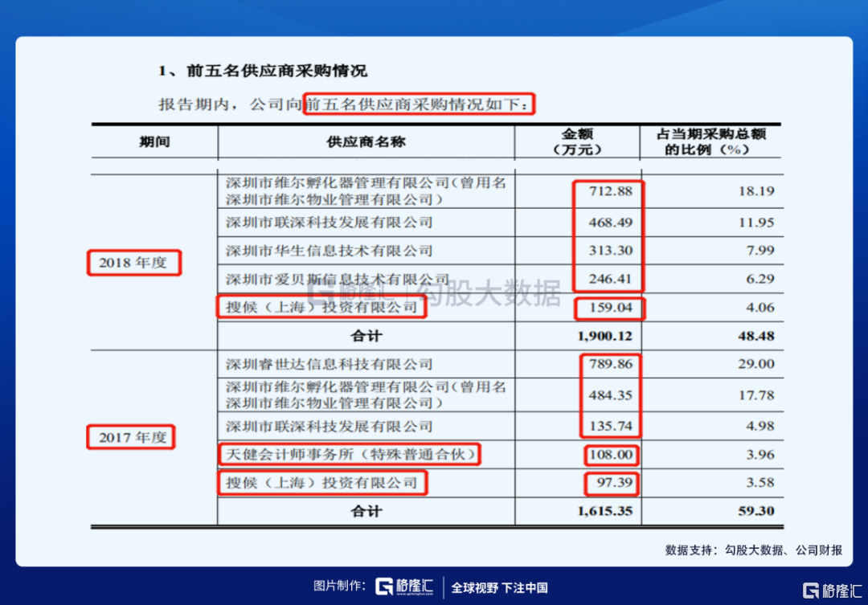Screen dimensions: 868x605
Task: Click the 供应商名称 column header
Action: click(x=366, y=141)
